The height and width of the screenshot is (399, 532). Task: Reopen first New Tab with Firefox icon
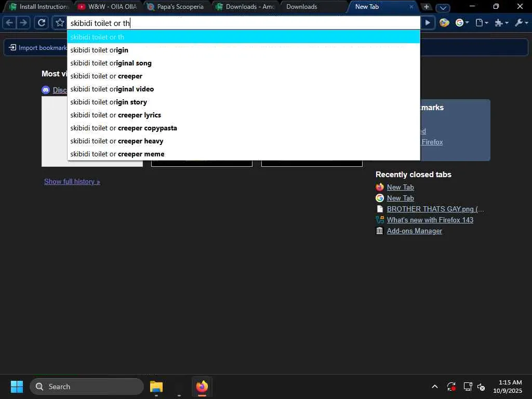(401, 187)
